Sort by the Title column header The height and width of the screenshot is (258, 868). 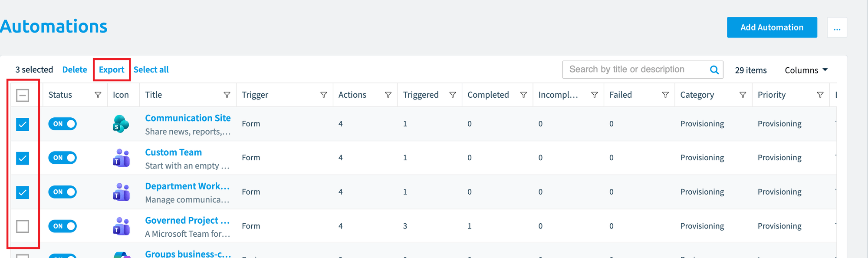click(154, 95)
